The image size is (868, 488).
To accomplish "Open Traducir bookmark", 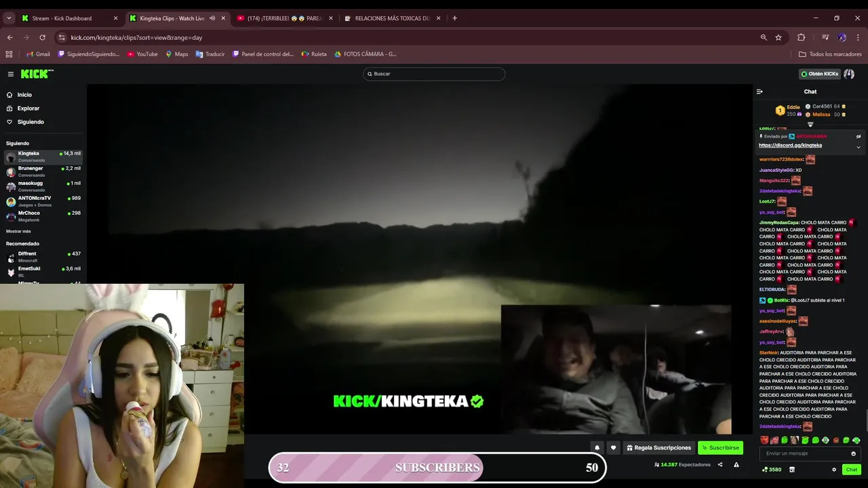I will coord(210,54).
